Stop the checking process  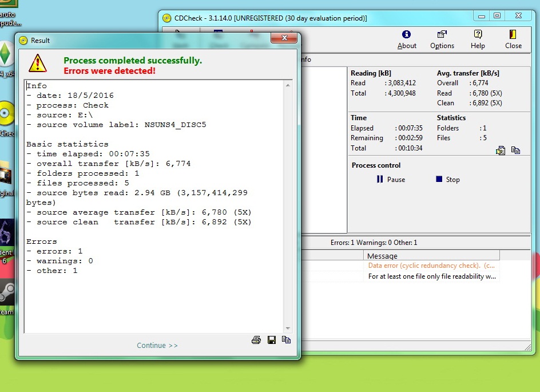[447, 180]
